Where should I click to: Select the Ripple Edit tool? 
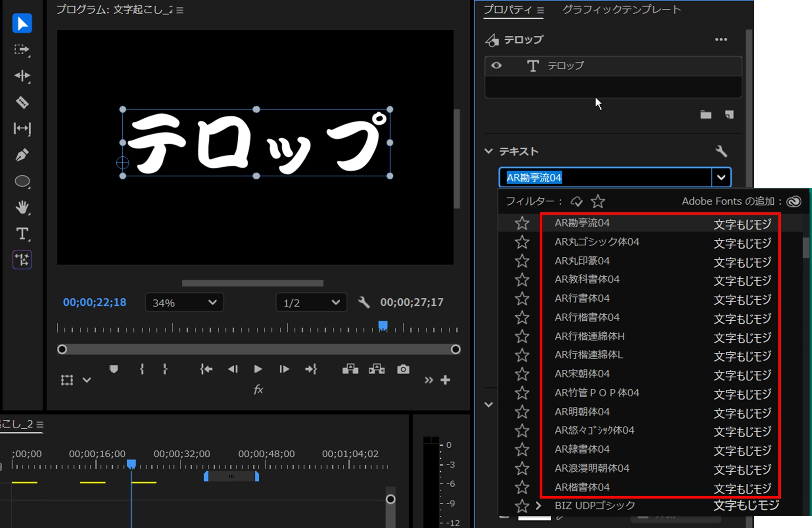click(22, 76)
